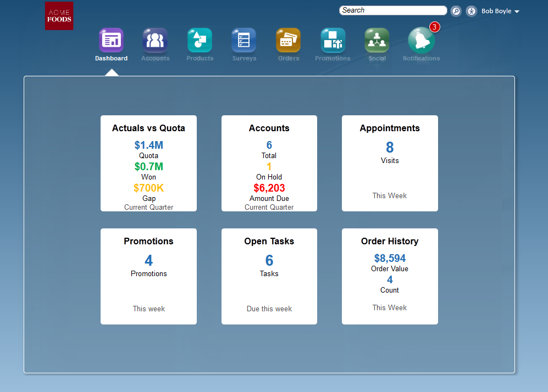This screenshot has height=392, width=548.
Task: Open the Appointments card title
Action: coord(390,128)
